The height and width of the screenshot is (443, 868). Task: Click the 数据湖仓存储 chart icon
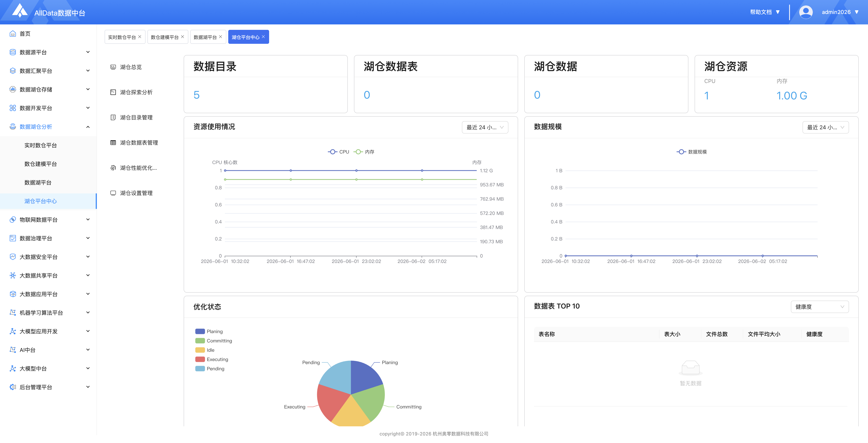(13, 89)
